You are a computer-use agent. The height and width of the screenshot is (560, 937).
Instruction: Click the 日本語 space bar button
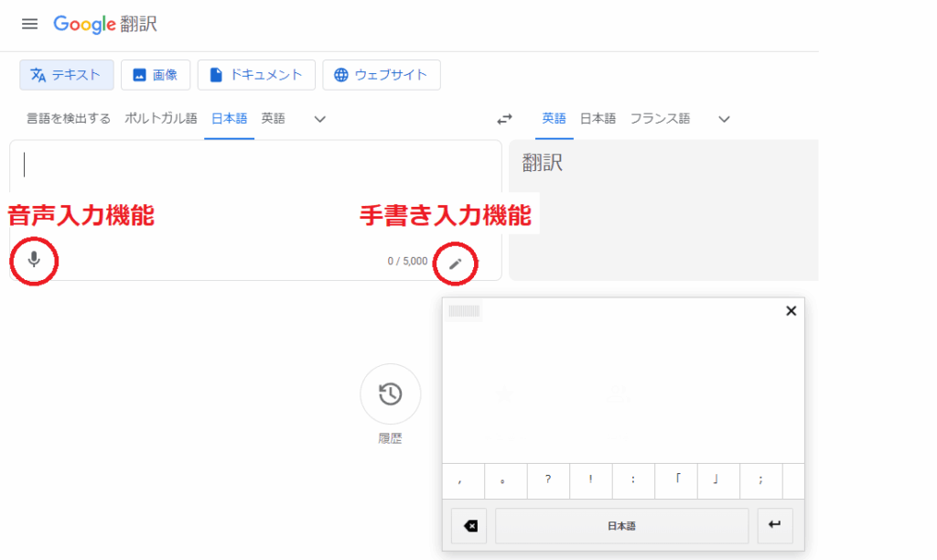[621, 526]
